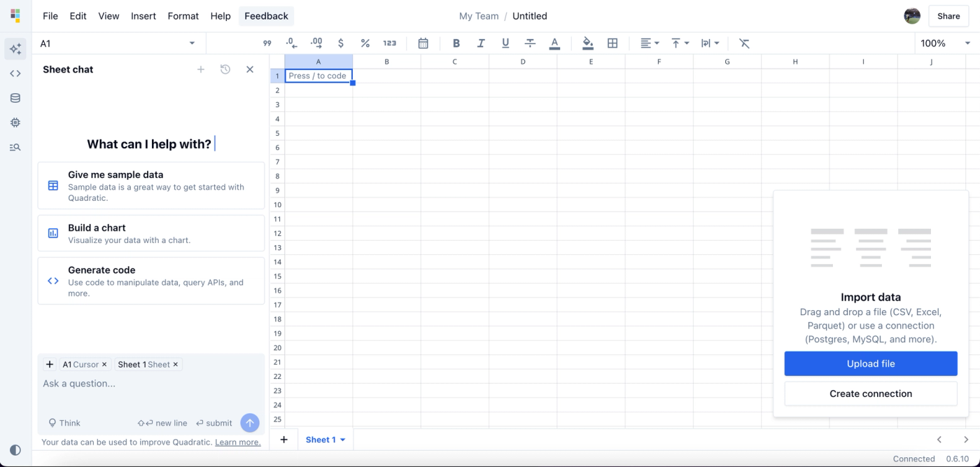980x467 pixels.
Task: Toggle italic text formatting
Action: [x=481, y=43]
